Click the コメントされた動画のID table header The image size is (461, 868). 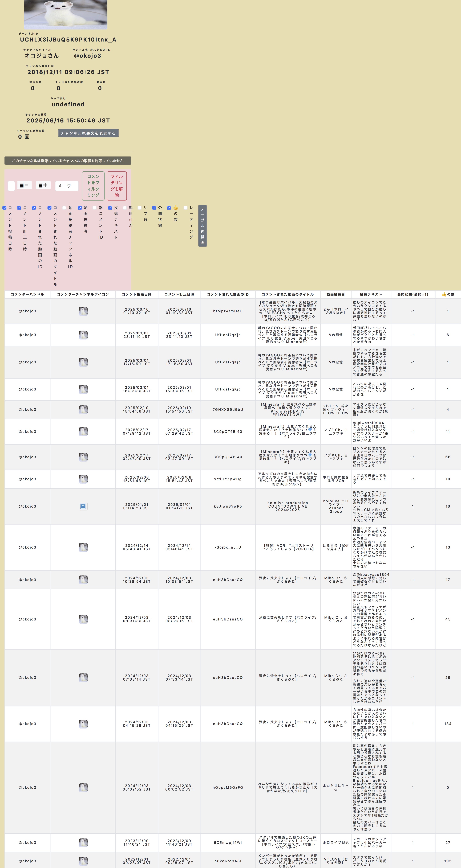[228, 294]
